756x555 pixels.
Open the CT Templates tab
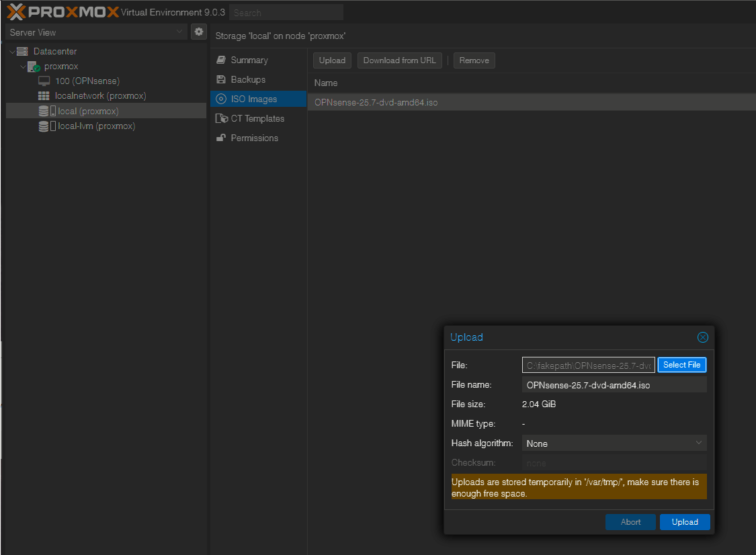tap(259, 119)
